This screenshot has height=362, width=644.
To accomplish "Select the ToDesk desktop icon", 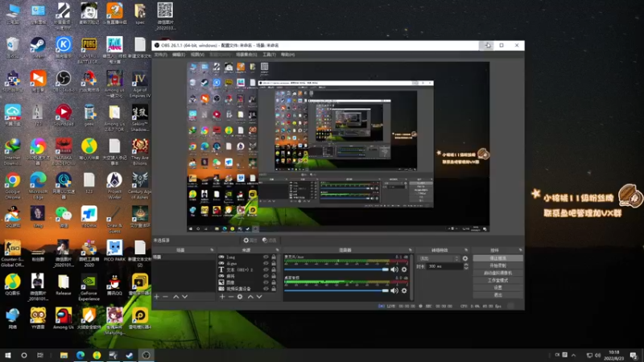I will 89,216.
